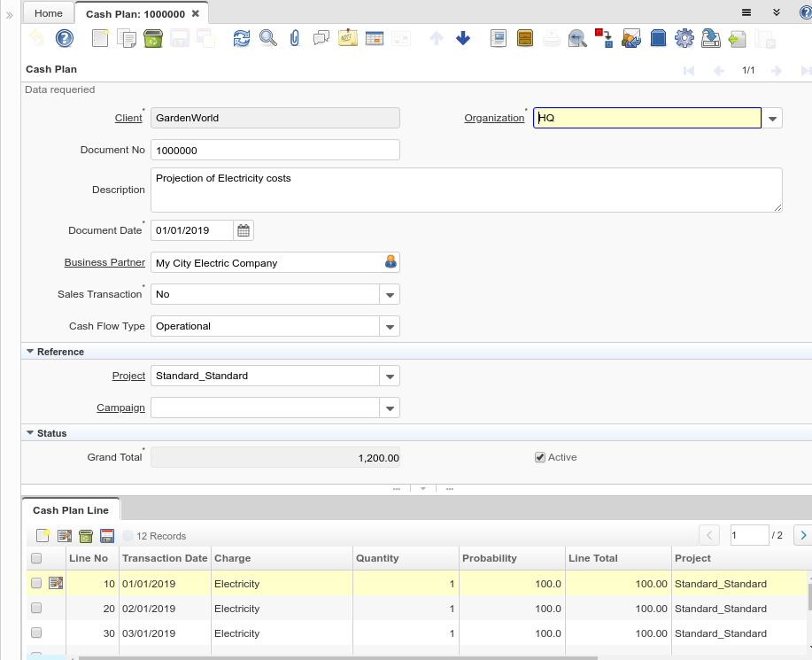Open the Process gear icon in toolbar
This screenshot has width=812, height=660.
point(684,38)
